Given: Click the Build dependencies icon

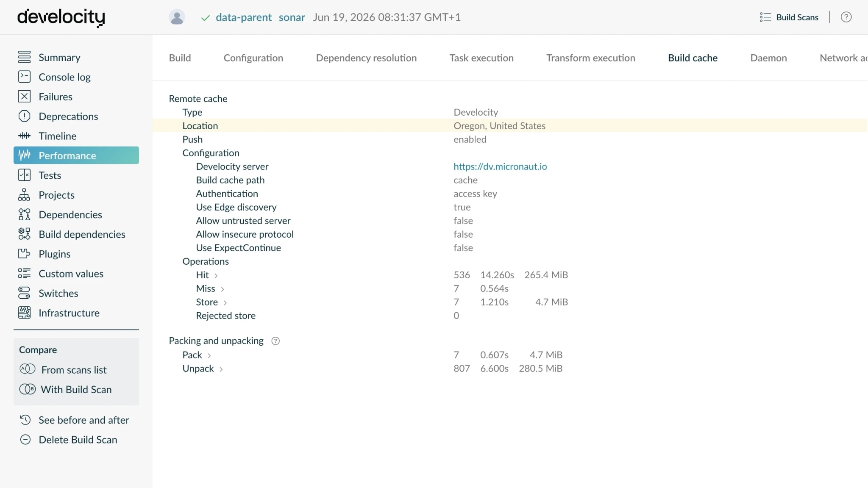Looking at the screenshot, I should pos(24,234).
